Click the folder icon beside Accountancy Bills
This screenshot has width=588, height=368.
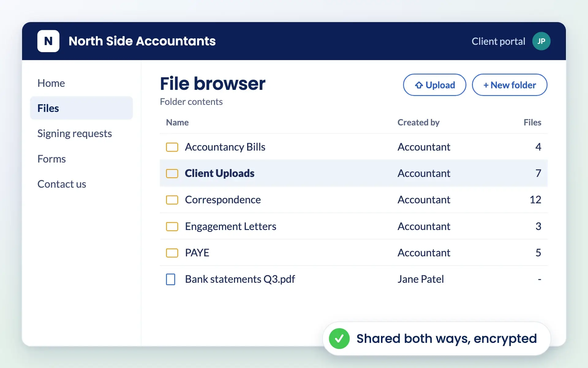tap(172, 147)
